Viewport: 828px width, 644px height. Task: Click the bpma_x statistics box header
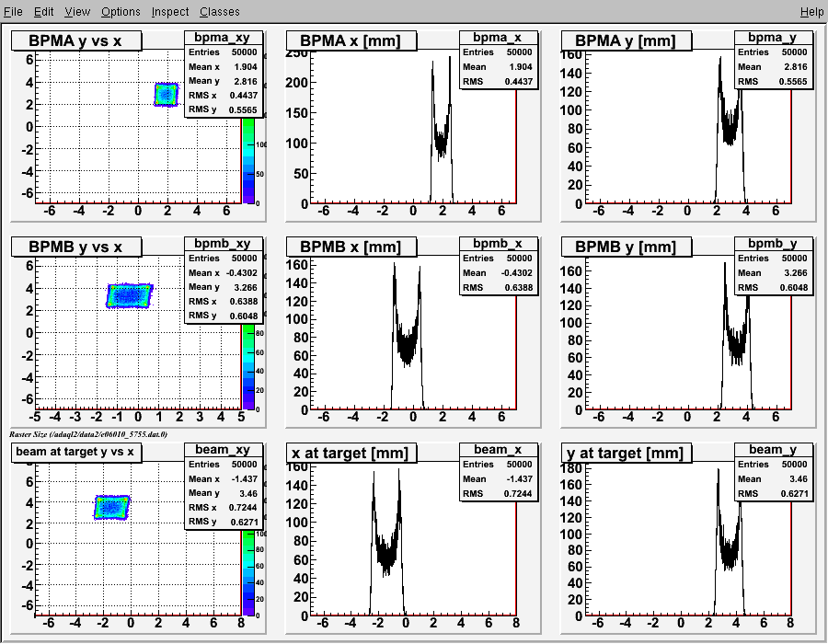(x=498, y=38)
